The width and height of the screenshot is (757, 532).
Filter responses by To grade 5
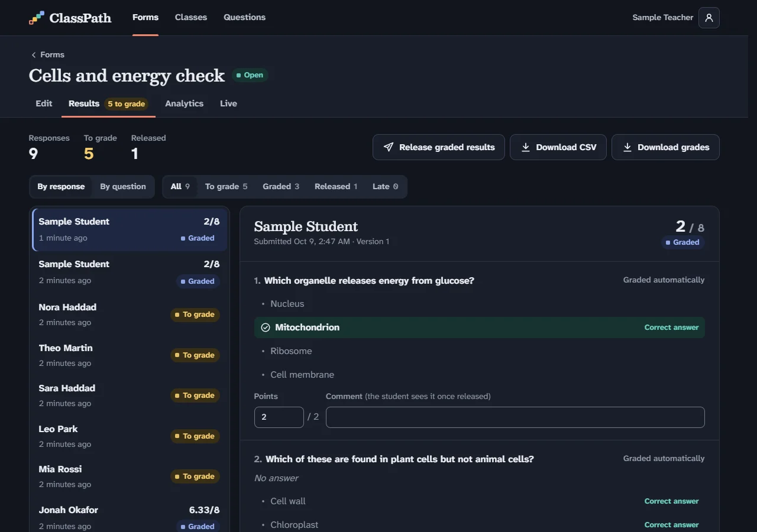click(x=227, y=186)
